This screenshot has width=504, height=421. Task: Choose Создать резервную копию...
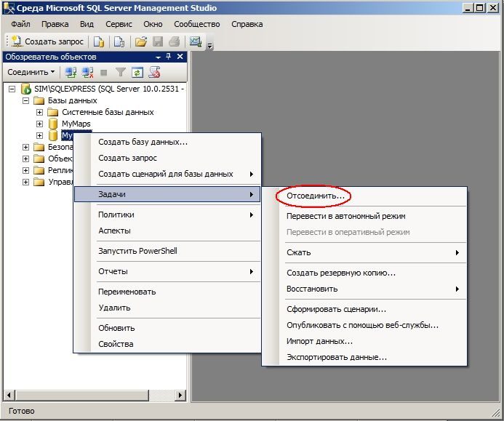(x=364, y=273)
